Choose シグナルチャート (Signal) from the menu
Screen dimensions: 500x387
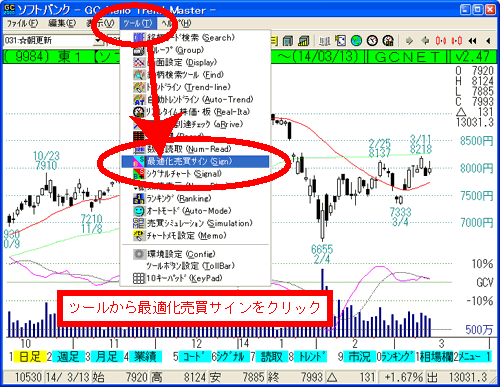point(195,174)
